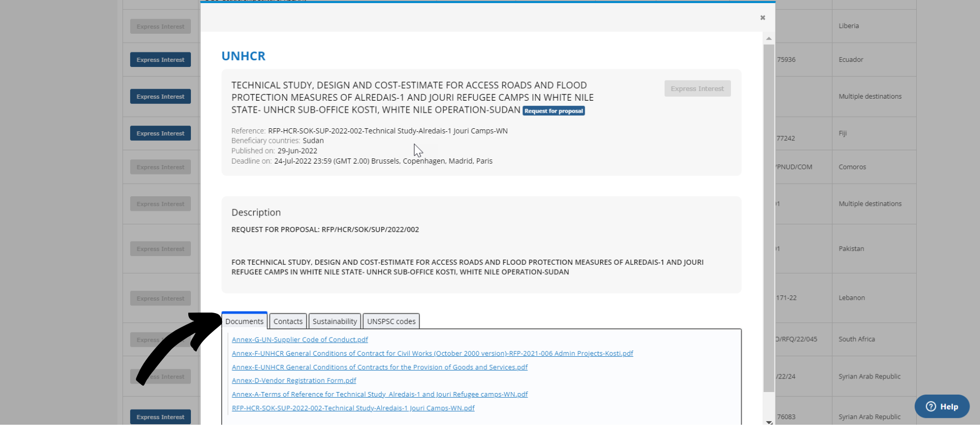
Task: Open Annex-A Terms of Reference PDF
Action: point(380,394)
